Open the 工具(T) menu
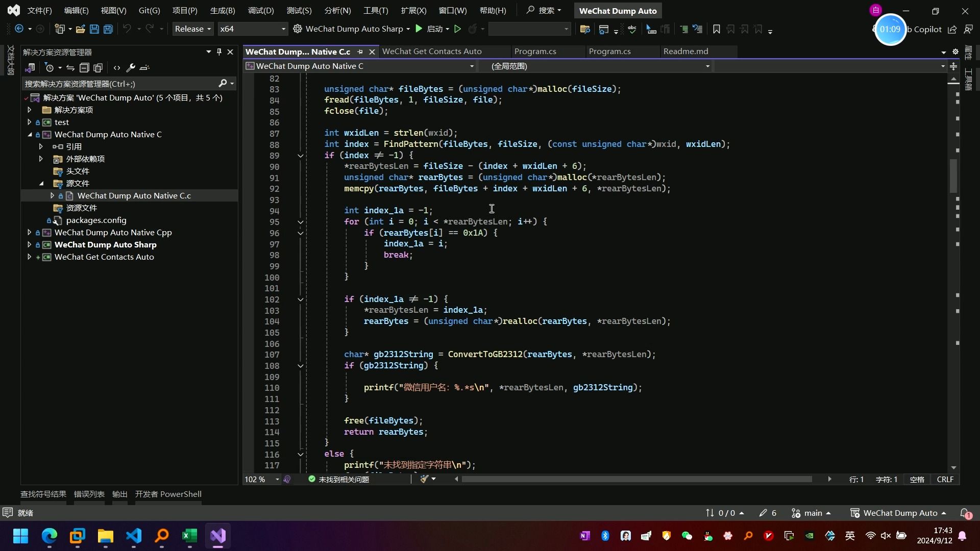This screenshot has width=980, height=551. point(376,11)
